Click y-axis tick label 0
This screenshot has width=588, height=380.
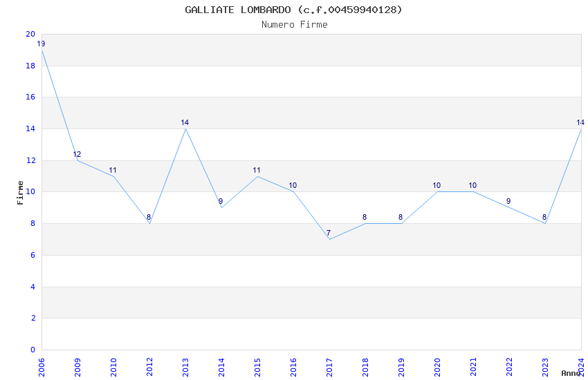coord(33,350)
